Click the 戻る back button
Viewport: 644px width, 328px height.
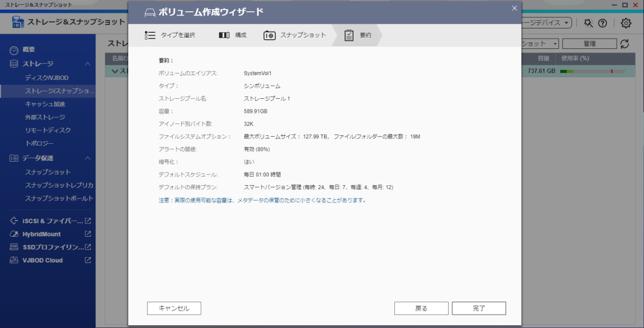click(x=421, y=308)
